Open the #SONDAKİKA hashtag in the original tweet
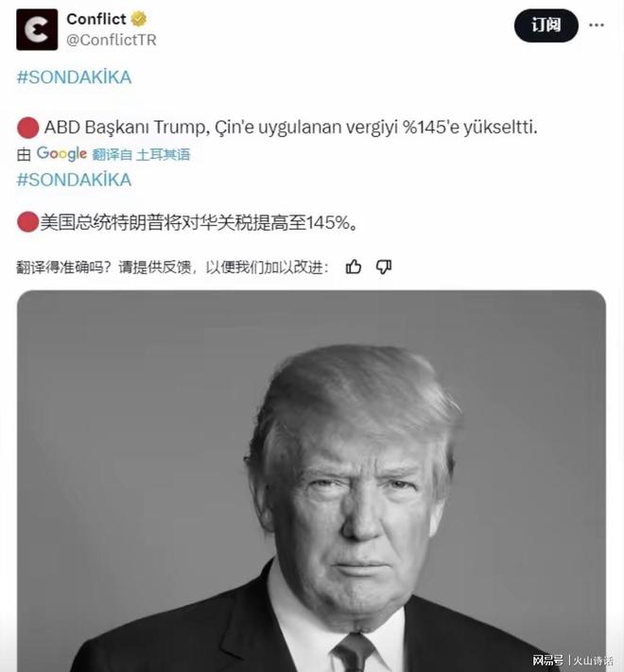 [x=74, y=78]
